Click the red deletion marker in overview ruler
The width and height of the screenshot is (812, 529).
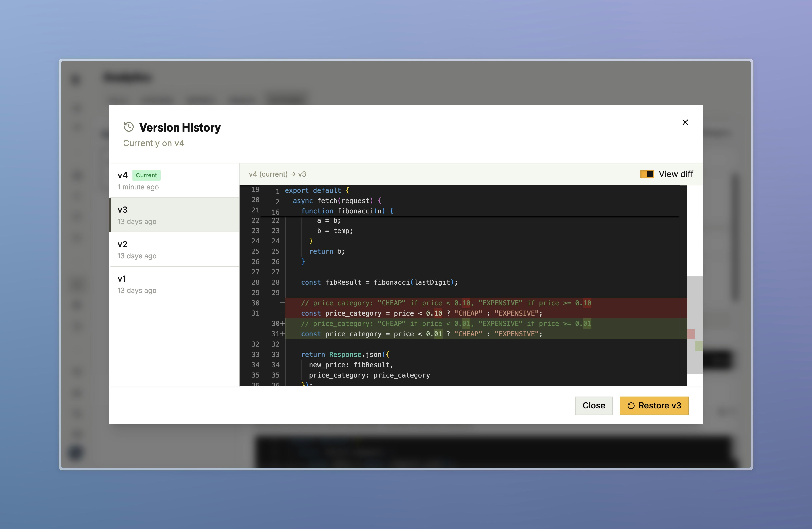click(691, 334)
